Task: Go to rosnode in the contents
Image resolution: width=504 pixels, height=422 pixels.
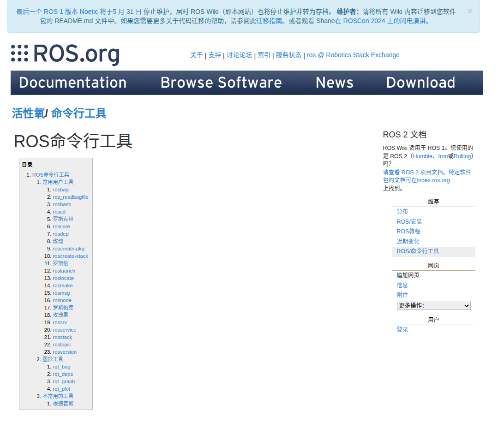Action: pos(62,300)
